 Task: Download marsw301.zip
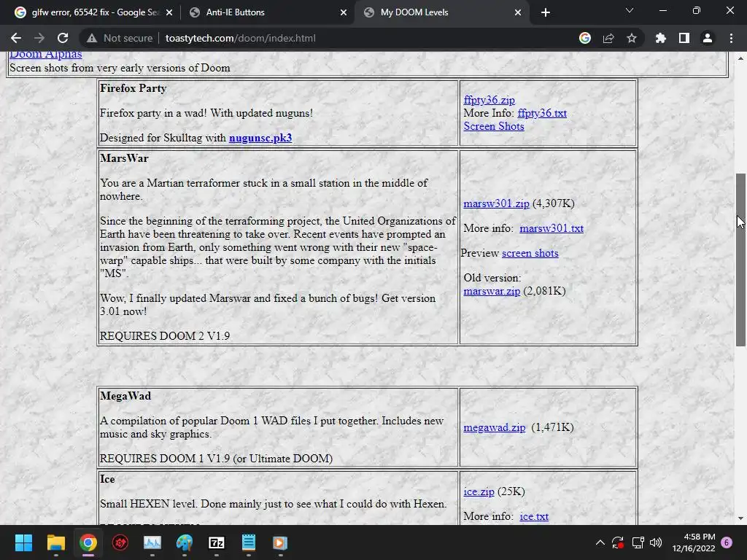pos(496,204)
